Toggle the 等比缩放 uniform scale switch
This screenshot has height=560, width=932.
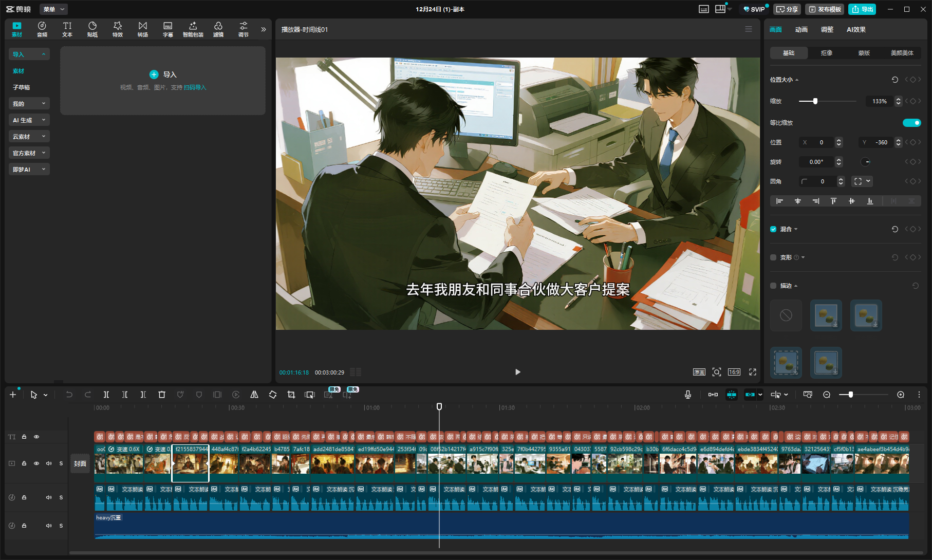click(911, 123)
